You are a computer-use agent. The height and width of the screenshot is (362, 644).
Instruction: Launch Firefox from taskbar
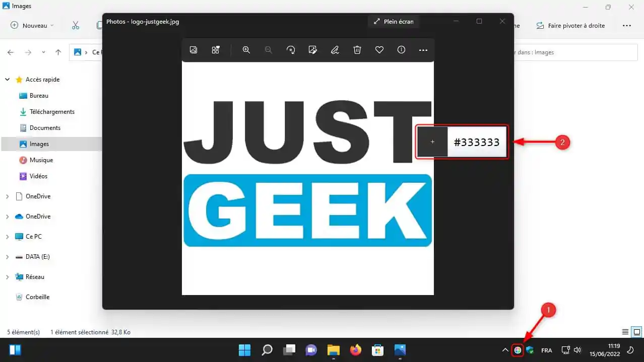[x=356, y=350]
